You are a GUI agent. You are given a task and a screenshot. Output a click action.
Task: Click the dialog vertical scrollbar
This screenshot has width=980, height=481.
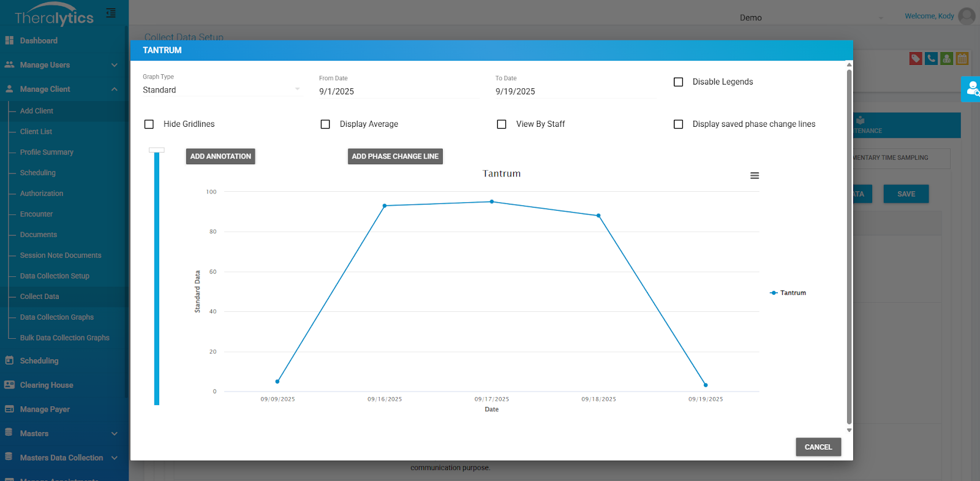point(849,248)
